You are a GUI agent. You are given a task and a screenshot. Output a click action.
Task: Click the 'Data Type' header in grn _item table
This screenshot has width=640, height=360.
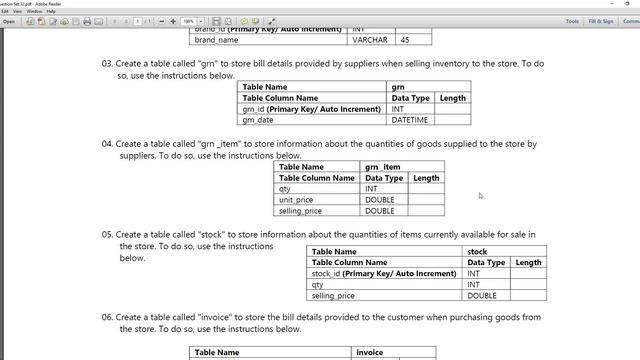point(384,178)
